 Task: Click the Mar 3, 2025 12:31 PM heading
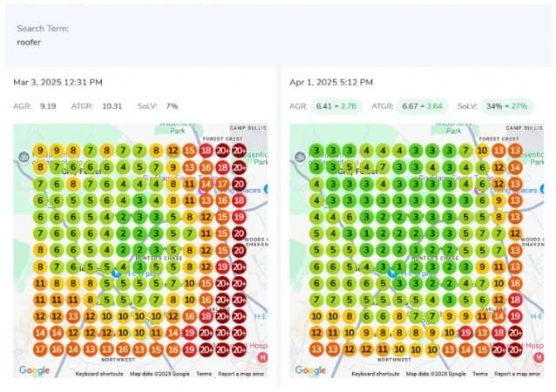click(x=58, y=83)
